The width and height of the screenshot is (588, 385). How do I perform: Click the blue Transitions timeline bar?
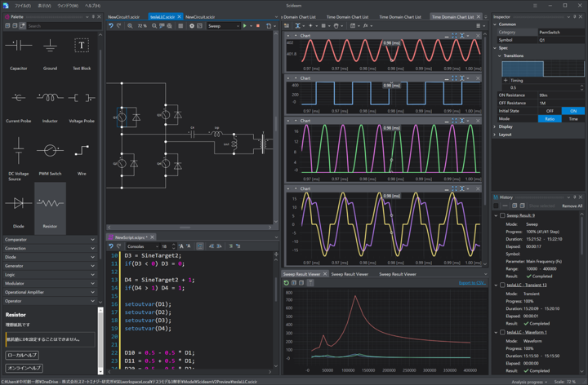pos(523,69)
